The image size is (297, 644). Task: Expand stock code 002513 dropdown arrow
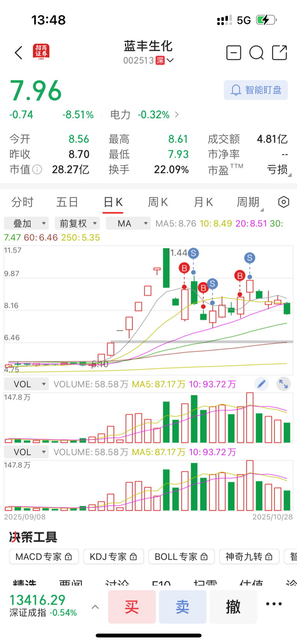pos(170,60)
